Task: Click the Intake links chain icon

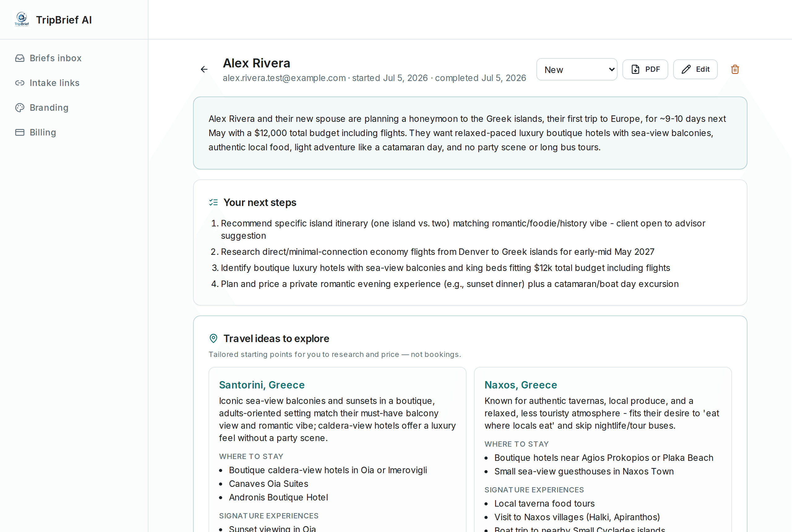Action: coord(20,83)
